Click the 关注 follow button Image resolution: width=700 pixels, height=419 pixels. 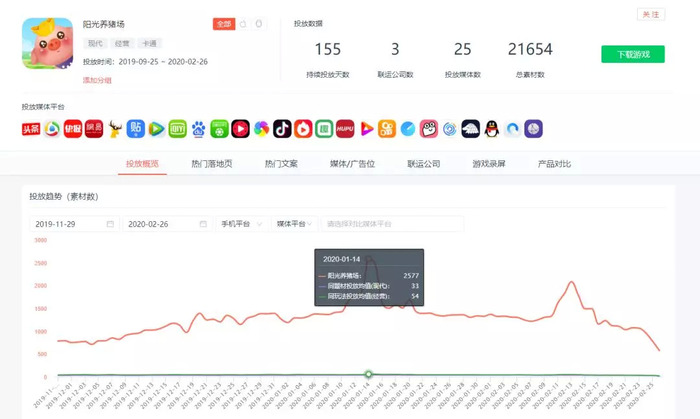651,15
